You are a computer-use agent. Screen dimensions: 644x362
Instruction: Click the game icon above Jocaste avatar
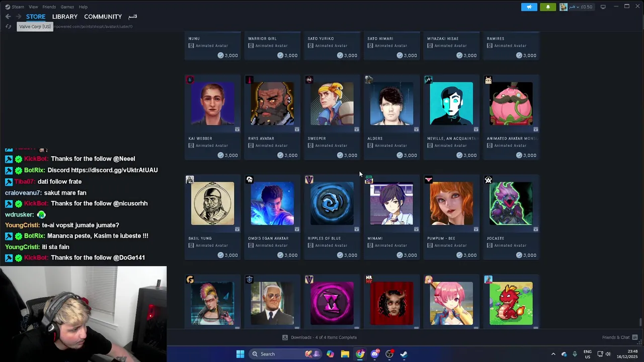coord(488,179)
